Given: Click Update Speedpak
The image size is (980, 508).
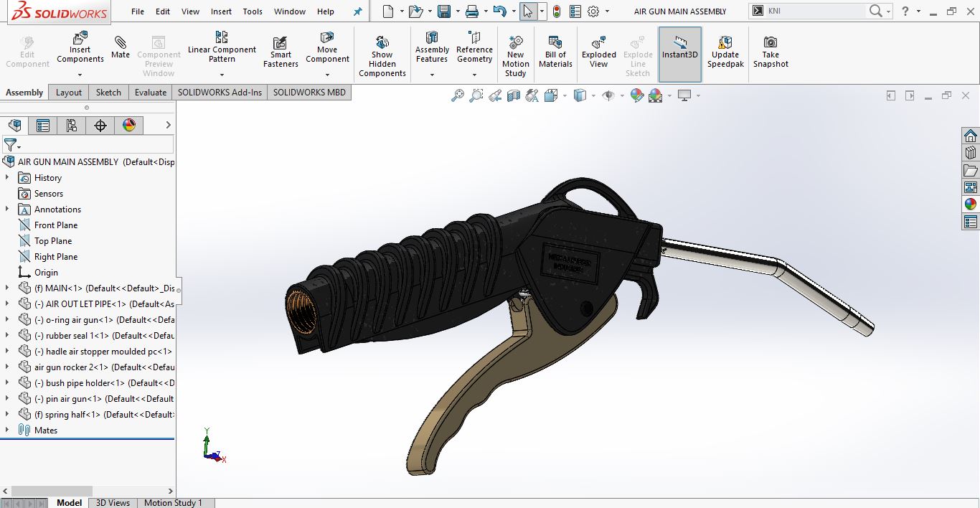Looking at the screenshot, I should pyautogui.click(x=725, y=52).
